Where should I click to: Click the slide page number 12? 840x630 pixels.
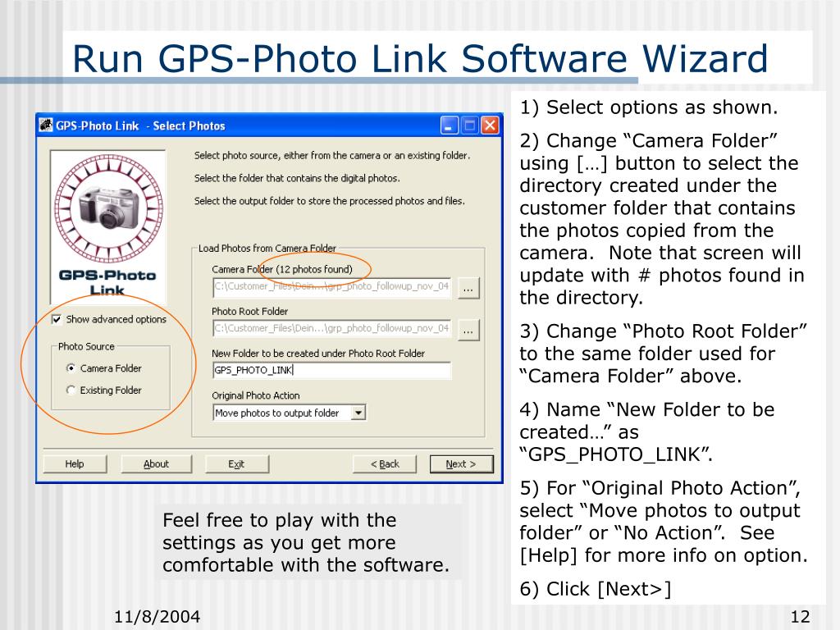click(x=800, y=617)
